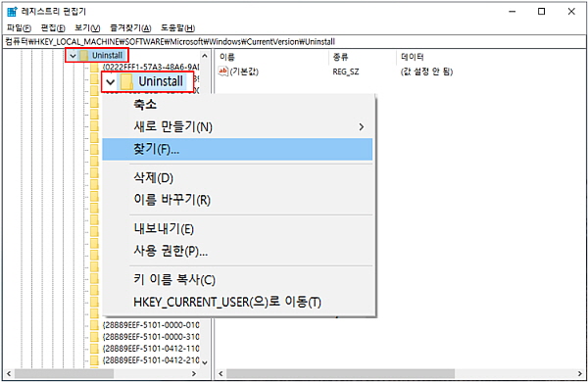Choose 삭제(D) in the context menu
588x382 pixels.
[237, 177]
